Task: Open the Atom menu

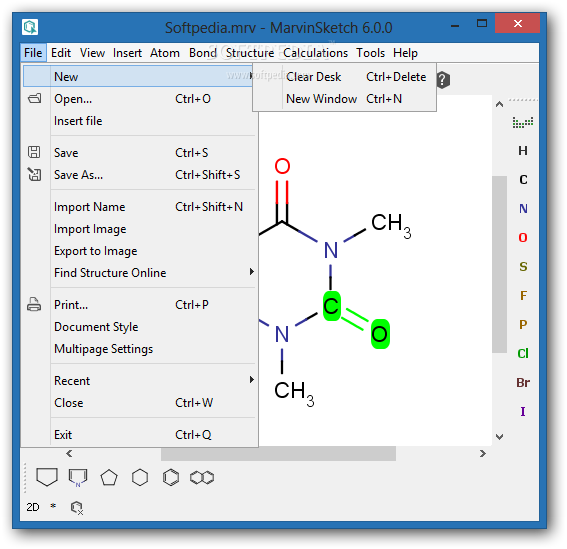Action: [165, 53]
